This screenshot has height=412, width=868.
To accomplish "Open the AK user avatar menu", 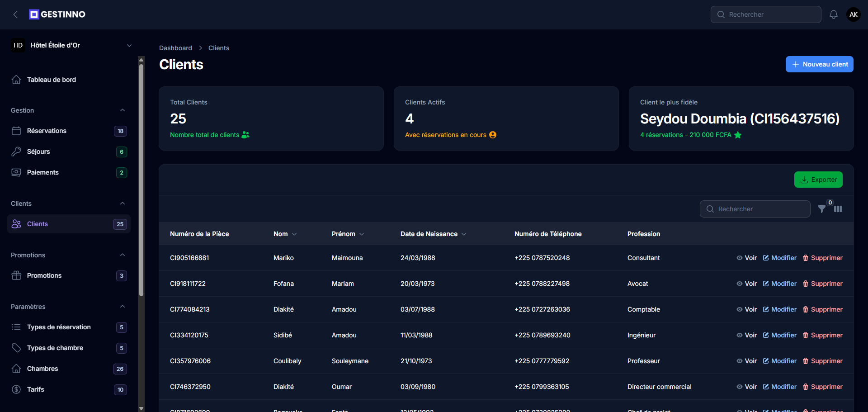I will [x=854, y=14].
